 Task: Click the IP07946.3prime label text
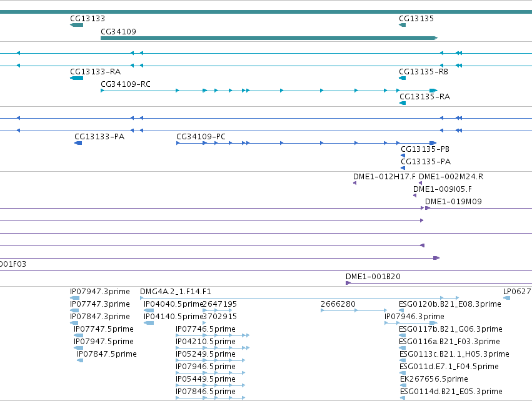coord(414,317)
